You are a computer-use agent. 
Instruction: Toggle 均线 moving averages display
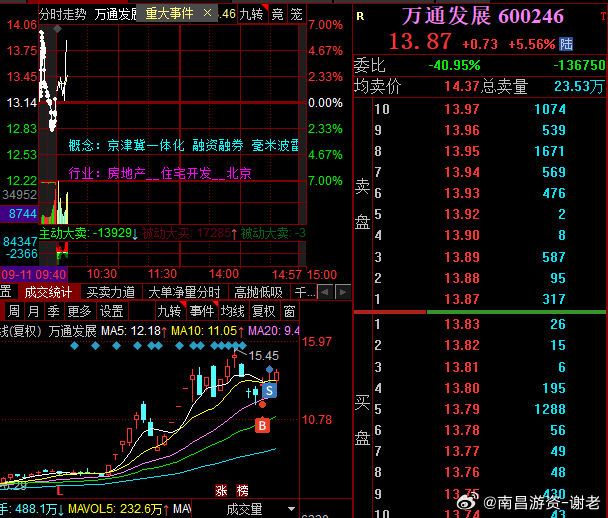(233, 311)
